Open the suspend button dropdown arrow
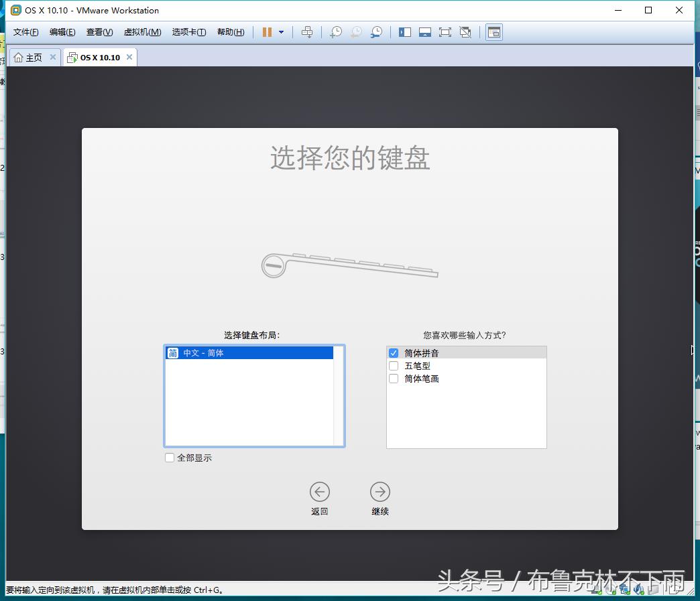This screenshot has width=700, height=601. pyautogui.click(x=280, y=31)
